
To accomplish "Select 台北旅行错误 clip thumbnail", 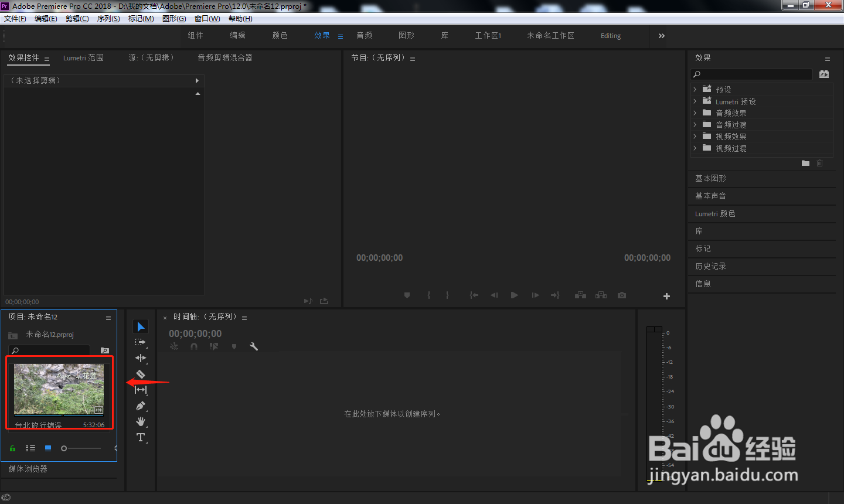I will pyautogui.click(x=59, y=389).
